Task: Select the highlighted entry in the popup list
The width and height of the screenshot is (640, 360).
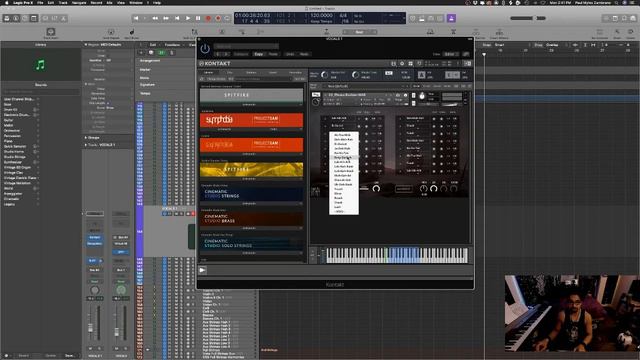Action: coord(344,158)
